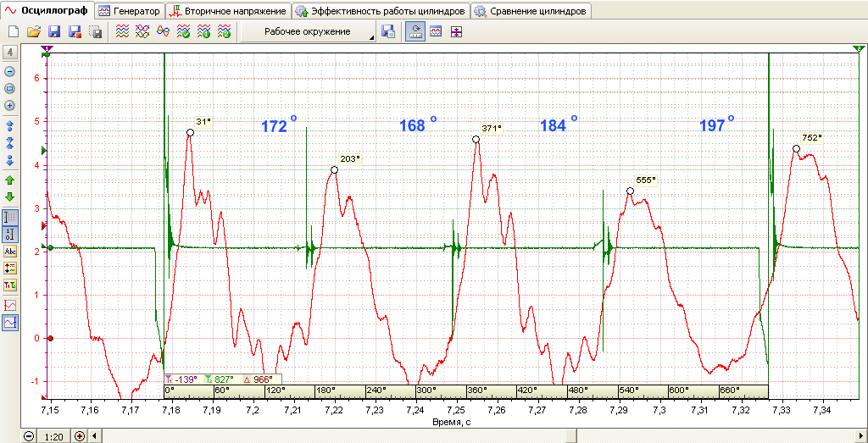868x443 pixels.
Task: Click the stacked waves channel icon
Action: [122, 32]
